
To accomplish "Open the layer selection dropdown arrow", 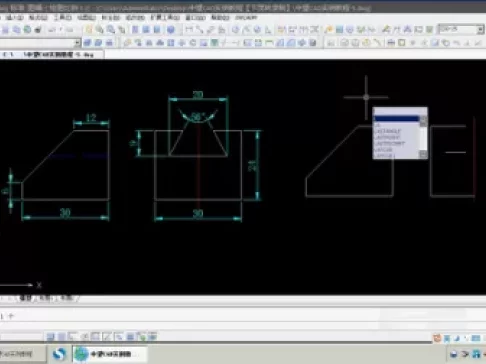I will tap(77, 43).
